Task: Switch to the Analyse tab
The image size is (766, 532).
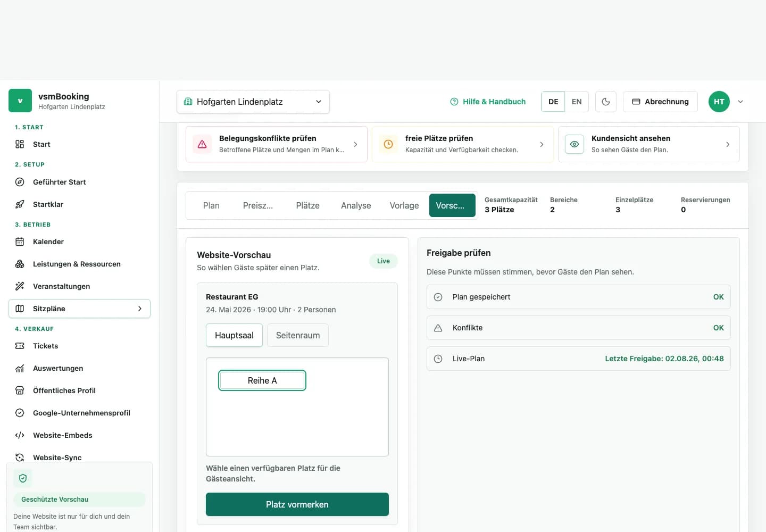Action: 356,205
